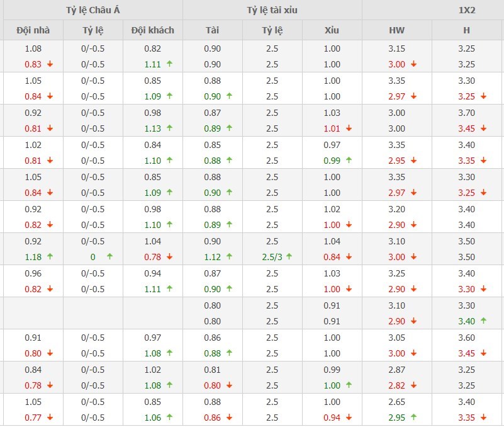This screenshot has width=504, height=427.
Task: Click the up arrow next to 1.12
Action: [229, 256]
